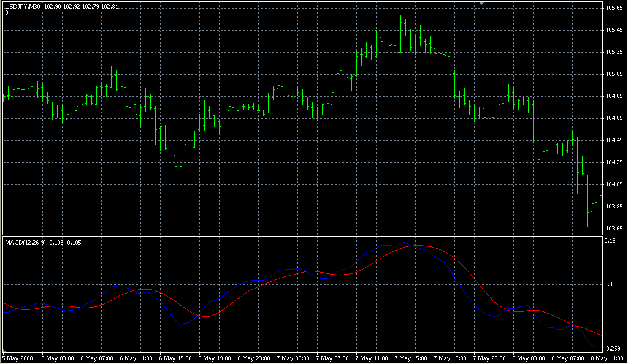Click the USDJPY,M30 chart title label
Image resolution: width=628 pixels, height=364 pixels.
coord(22,6)
